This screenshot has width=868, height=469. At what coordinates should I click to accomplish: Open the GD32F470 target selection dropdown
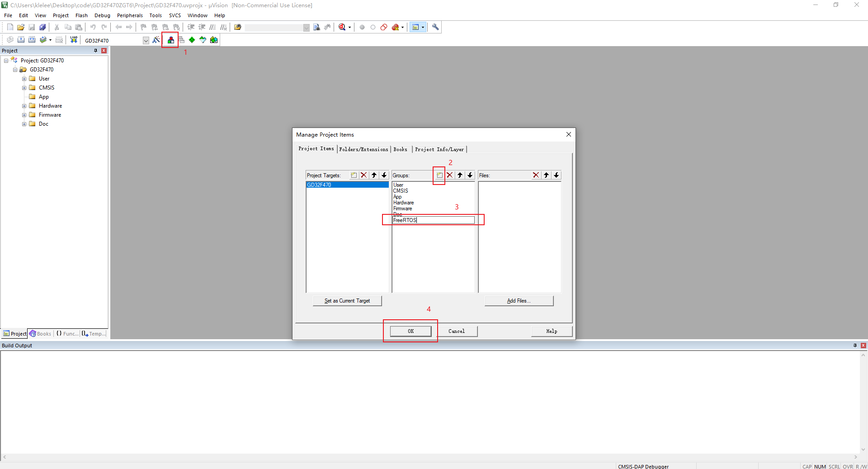[146, 41]
